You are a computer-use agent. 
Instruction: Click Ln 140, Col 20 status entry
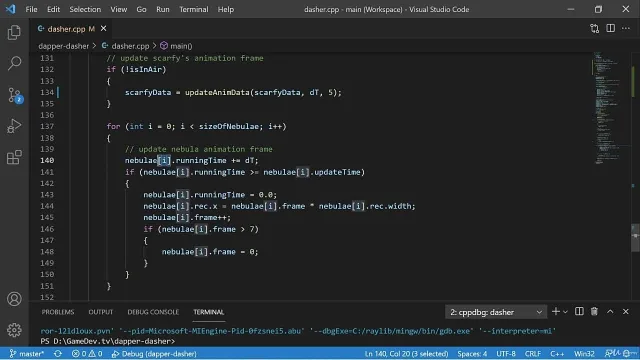(406, 353)
